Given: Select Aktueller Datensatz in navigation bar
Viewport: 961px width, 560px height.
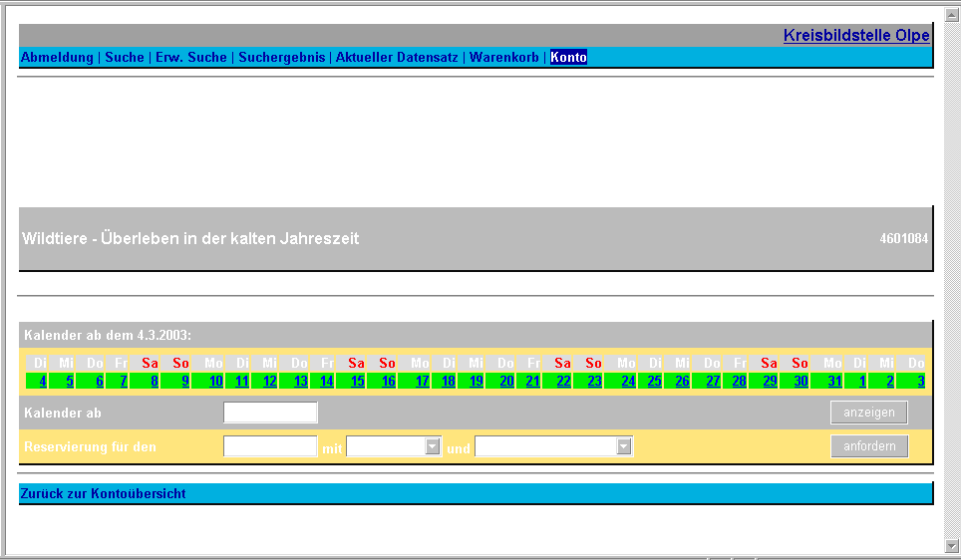Looking at the screenshot, I should [397, 58].
